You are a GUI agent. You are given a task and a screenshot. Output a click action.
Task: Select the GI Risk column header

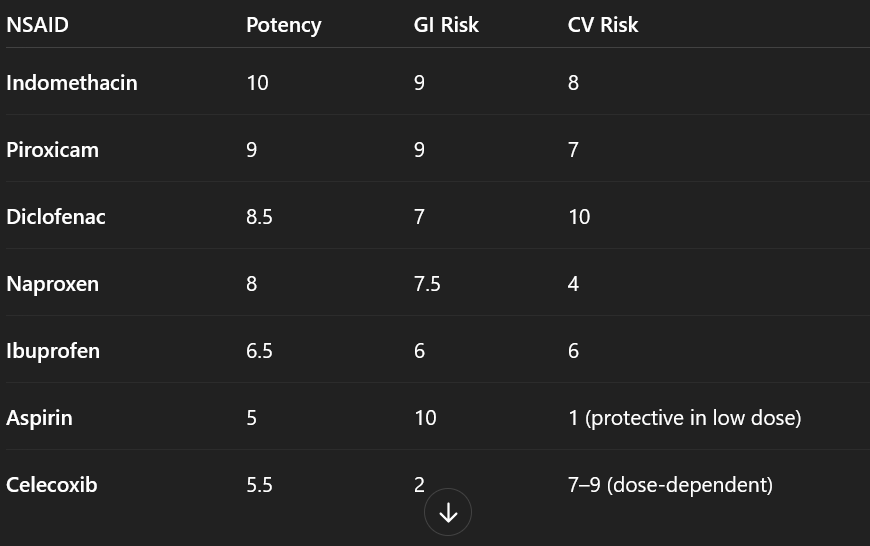(x=446, y=25)
